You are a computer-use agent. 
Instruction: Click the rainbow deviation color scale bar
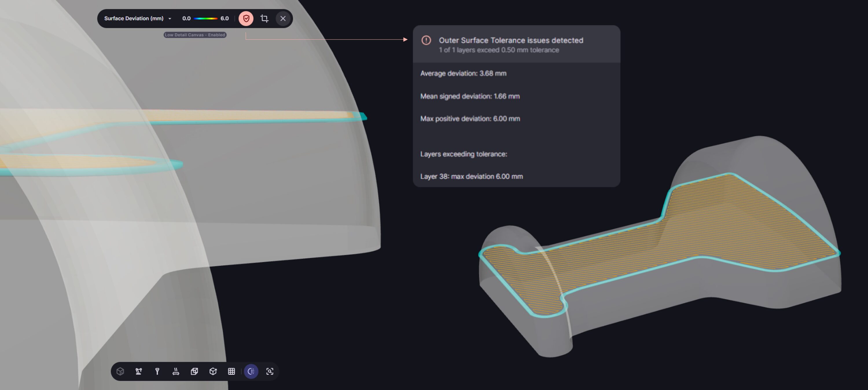pyautogui.click(x=205, y=19)
